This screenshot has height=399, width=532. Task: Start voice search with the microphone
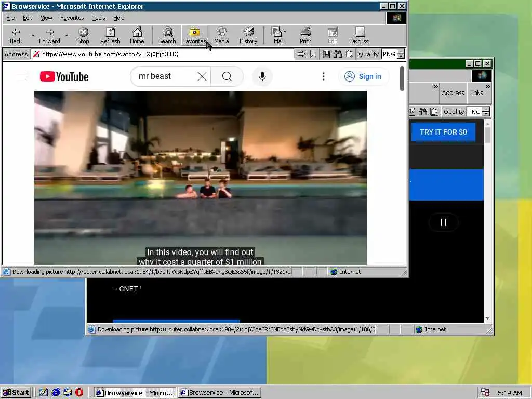pyautogui.click(x=262, y=76)
